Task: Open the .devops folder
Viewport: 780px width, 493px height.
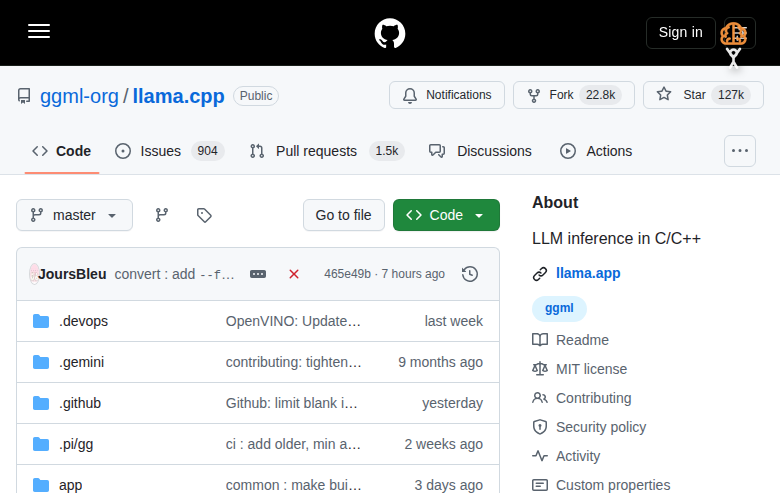Action: click(x=84, y=321)
